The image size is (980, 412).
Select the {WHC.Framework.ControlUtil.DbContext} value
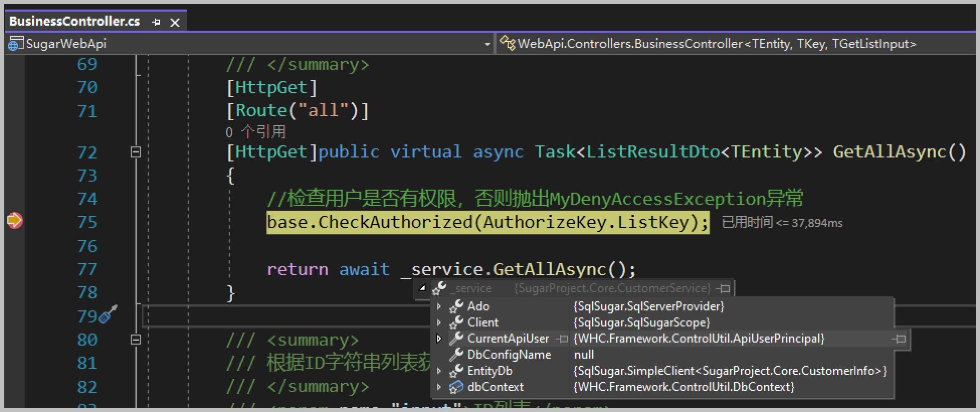(x=684, y=387)
